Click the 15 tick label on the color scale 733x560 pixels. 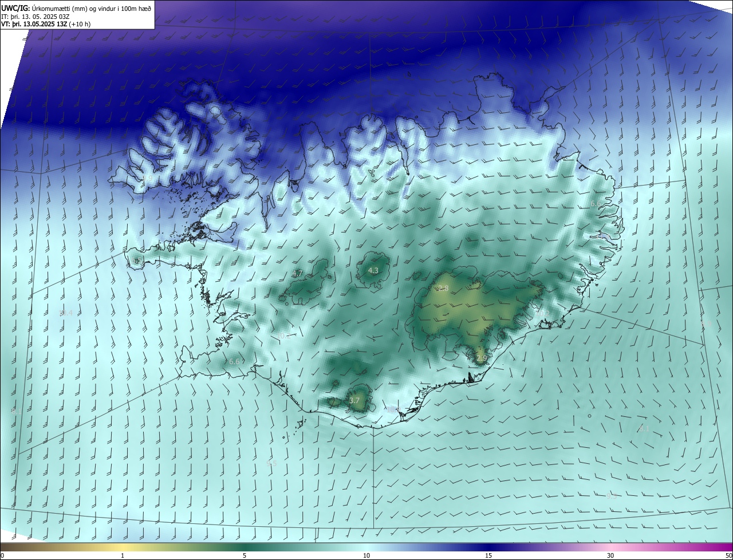tap(488, 555)
